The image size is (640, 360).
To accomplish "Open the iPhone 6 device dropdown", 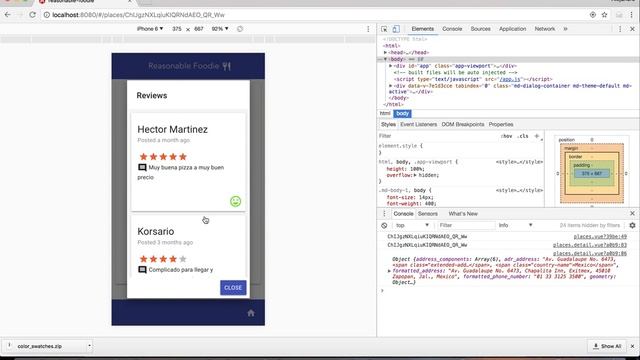I will point(150,29).
